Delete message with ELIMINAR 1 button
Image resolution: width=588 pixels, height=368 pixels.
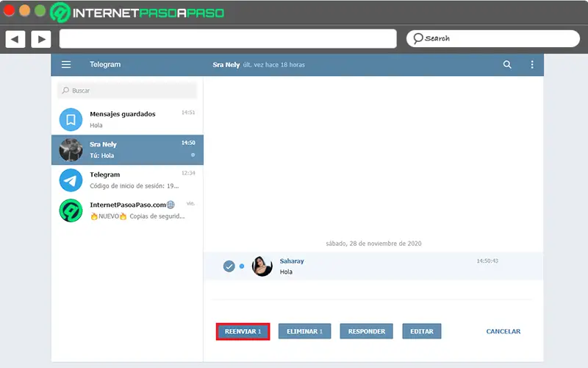[x=304, y=331]
